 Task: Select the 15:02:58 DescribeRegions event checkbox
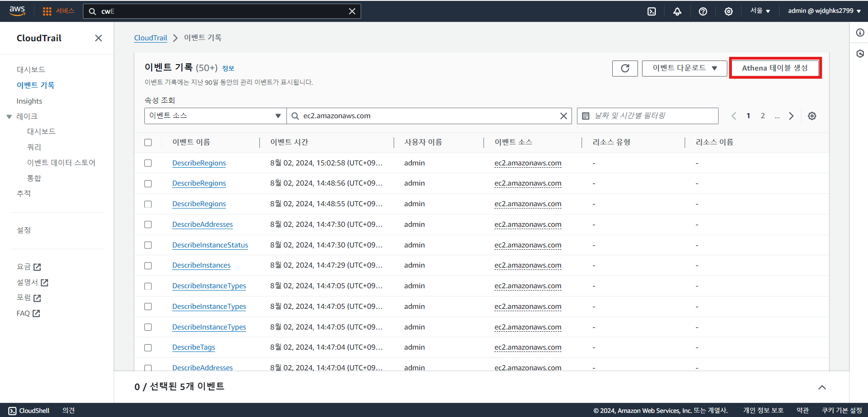(x=148, y=163)
